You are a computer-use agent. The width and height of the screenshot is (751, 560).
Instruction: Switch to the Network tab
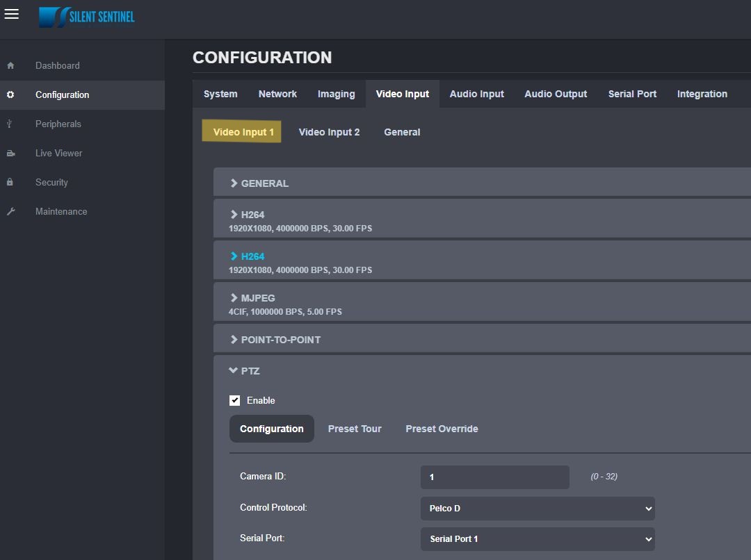click(277, 94)
